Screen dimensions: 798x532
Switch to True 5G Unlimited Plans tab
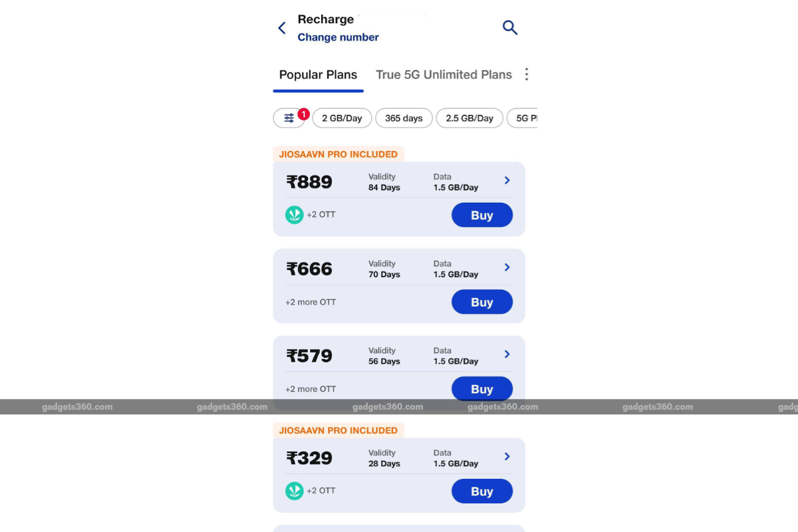pos(444,74)
